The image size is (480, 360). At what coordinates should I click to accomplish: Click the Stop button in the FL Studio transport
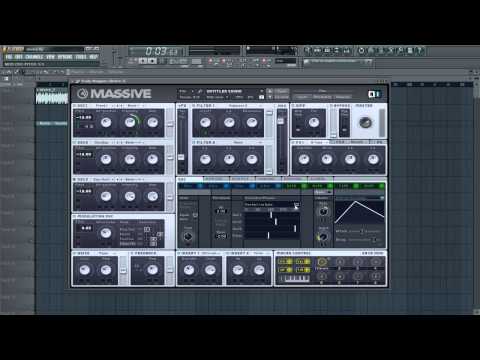pyautogui.click(x=152, y=61)
